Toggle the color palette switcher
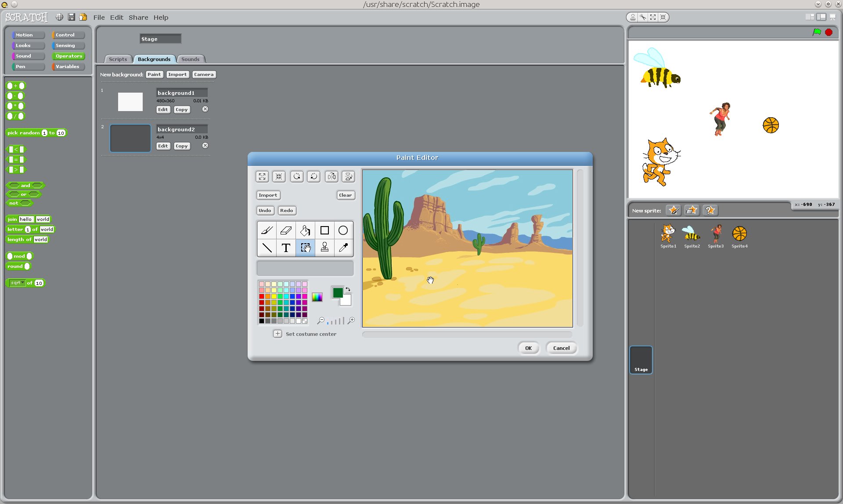The width and height of the screenshot is (843, 504). pyautogui.click(x=317, y=297)
